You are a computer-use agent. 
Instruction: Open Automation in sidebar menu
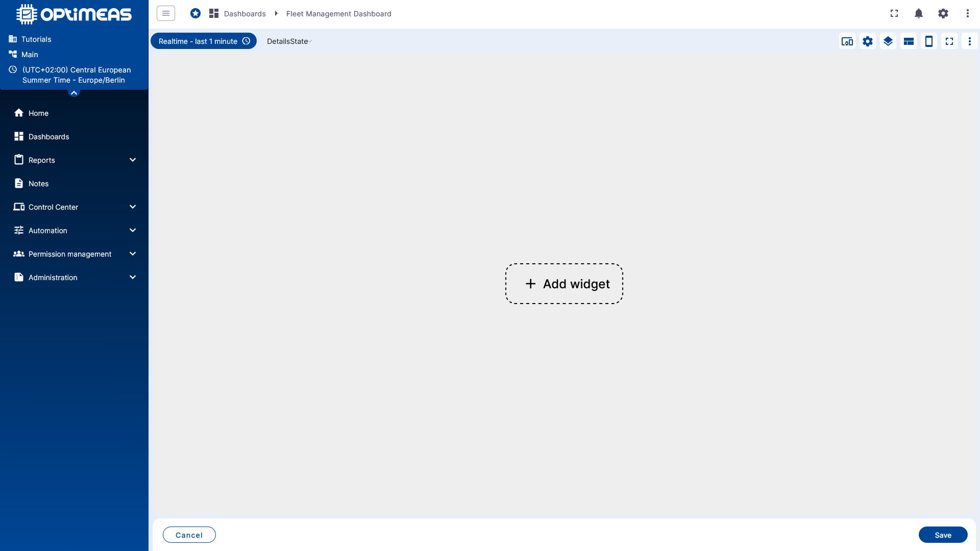pos(74,231)
